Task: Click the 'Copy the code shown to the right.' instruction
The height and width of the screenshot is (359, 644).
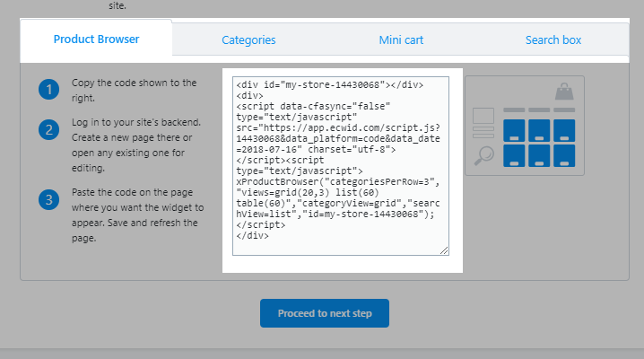Action: (x=134, y=91)
